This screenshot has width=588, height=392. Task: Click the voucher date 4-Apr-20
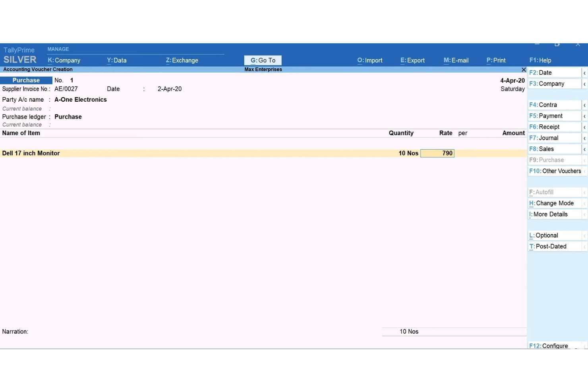tap(513, 81)
